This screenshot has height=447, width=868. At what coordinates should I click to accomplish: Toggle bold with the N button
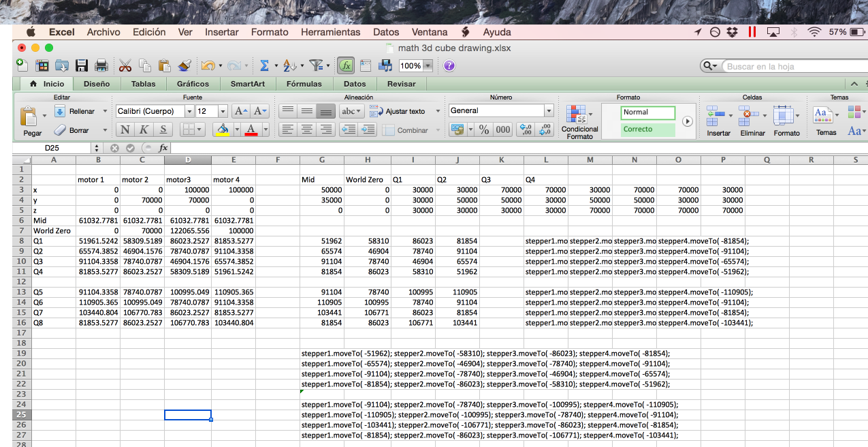(x=125, y=129)
